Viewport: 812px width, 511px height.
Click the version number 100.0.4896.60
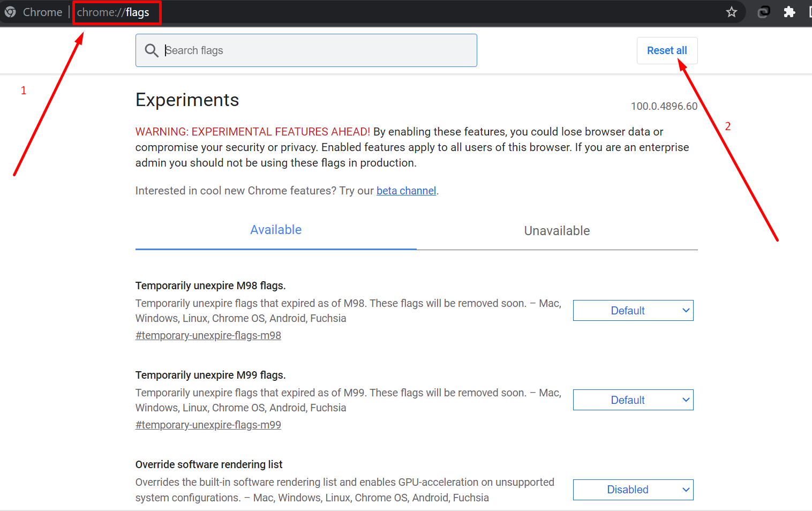(x=664, y=106)
